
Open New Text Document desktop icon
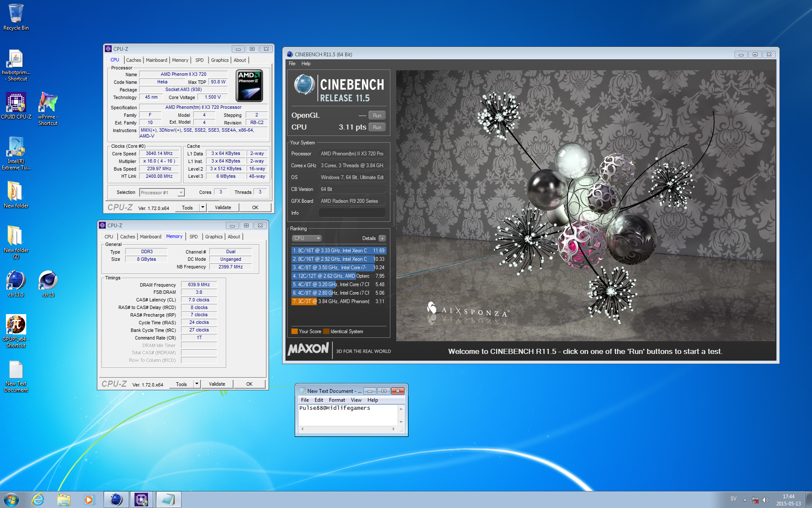click(x=16, y=376)
